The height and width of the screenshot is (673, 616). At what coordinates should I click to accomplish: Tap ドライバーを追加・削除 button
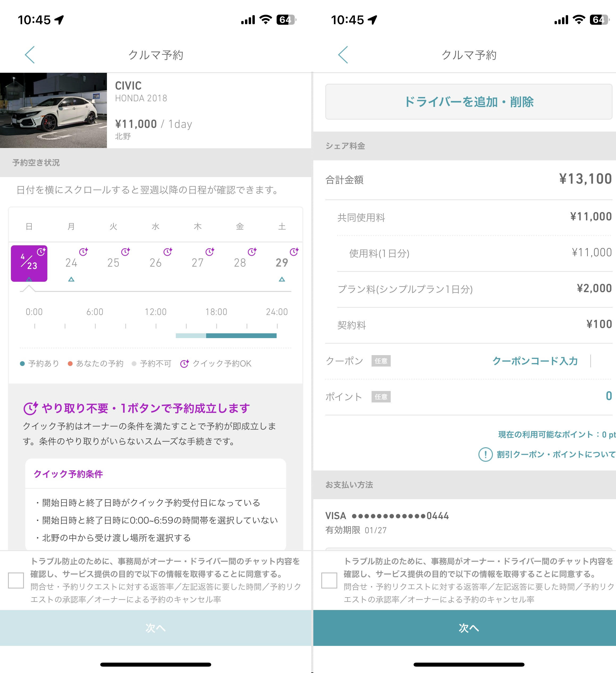469,102
